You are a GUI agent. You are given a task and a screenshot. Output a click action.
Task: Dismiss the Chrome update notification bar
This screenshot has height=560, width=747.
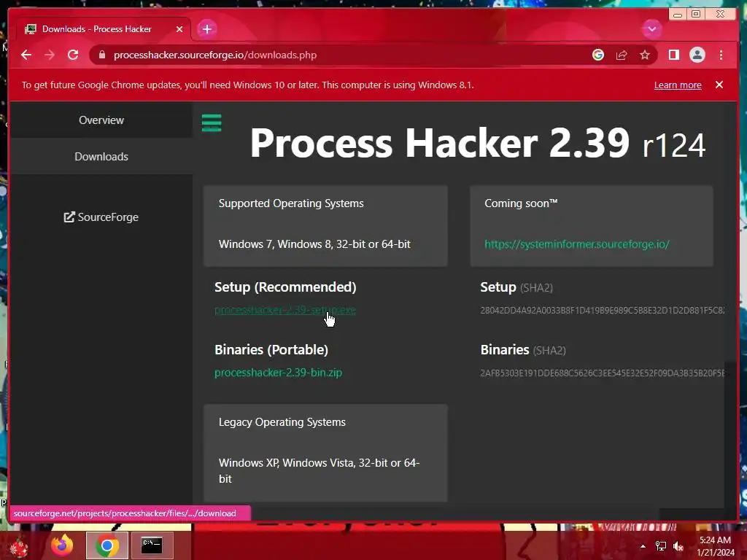click(x=719, y=85)
